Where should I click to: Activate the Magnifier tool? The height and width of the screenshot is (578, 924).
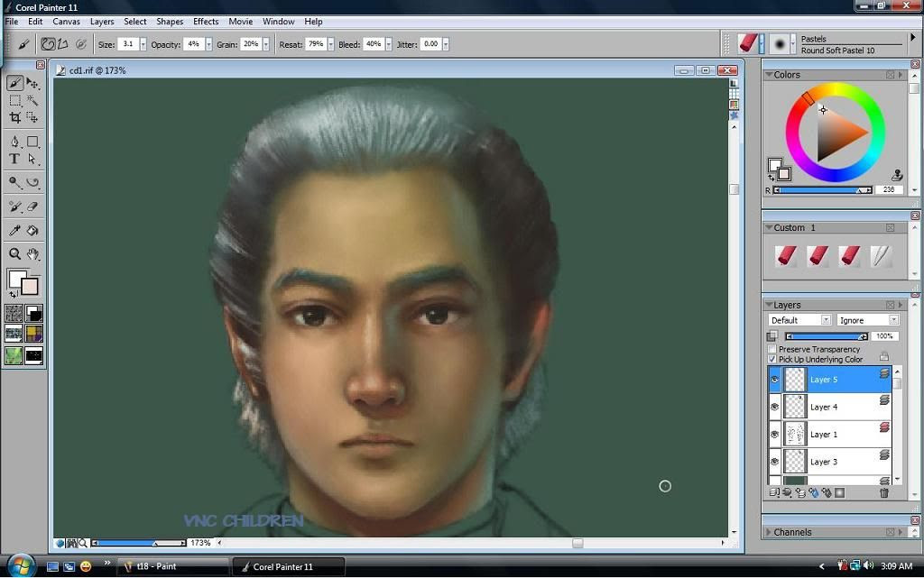click(14, 254)
